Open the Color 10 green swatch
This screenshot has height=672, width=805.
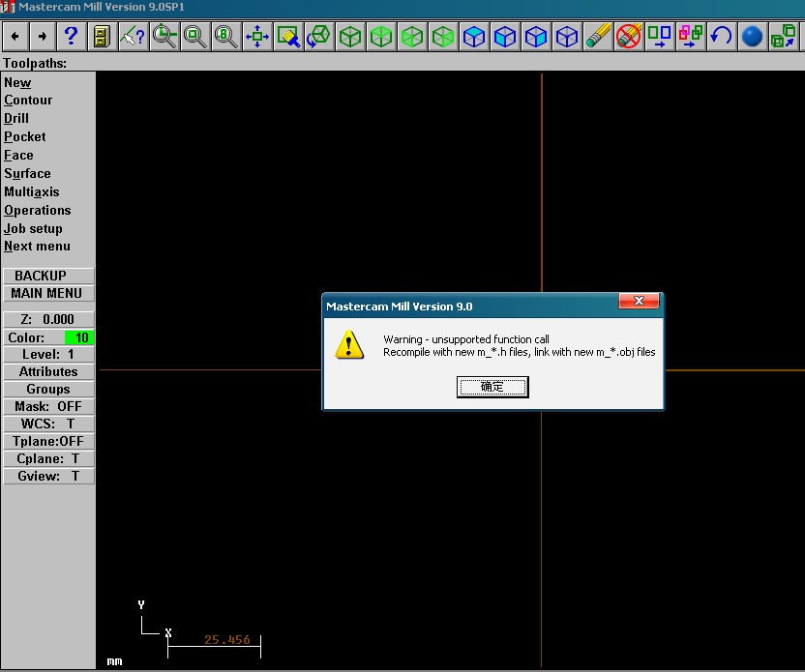[79, 337]
